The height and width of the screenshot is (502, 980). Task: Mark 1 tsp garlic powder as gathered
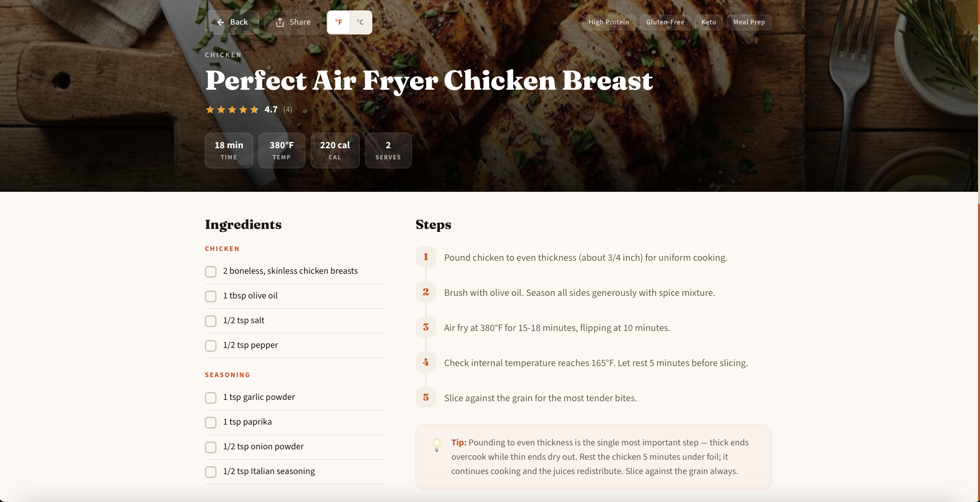(x=211, y=398)
